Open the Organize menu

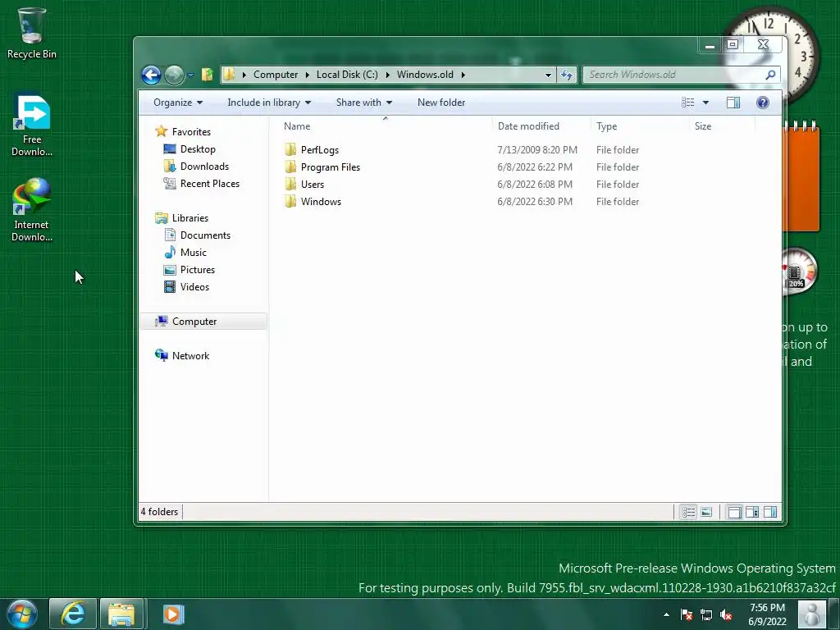tap(178, 103)
